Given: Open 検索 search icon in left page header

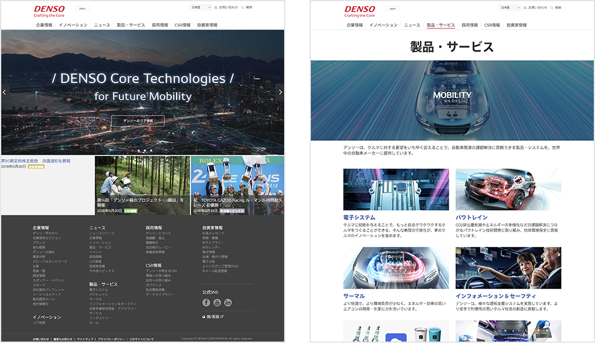Looking at the screenshot, I should click(x=246, y=7).
